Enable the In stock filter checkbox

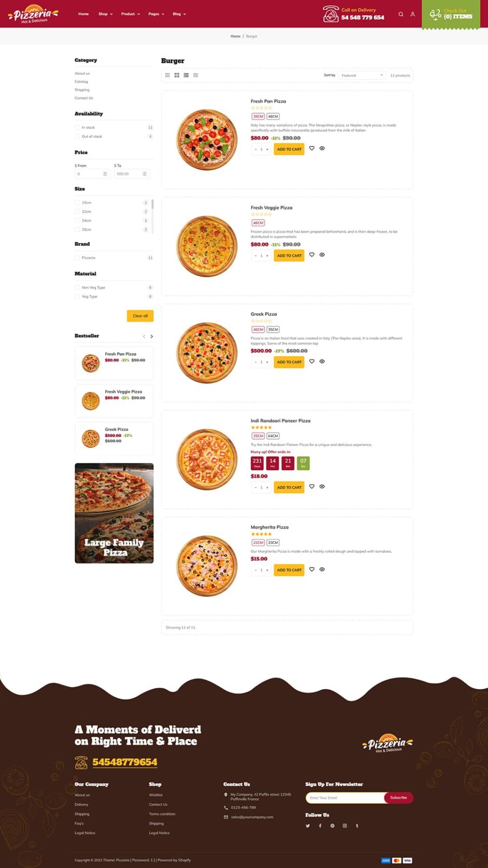tap(77, 128)
